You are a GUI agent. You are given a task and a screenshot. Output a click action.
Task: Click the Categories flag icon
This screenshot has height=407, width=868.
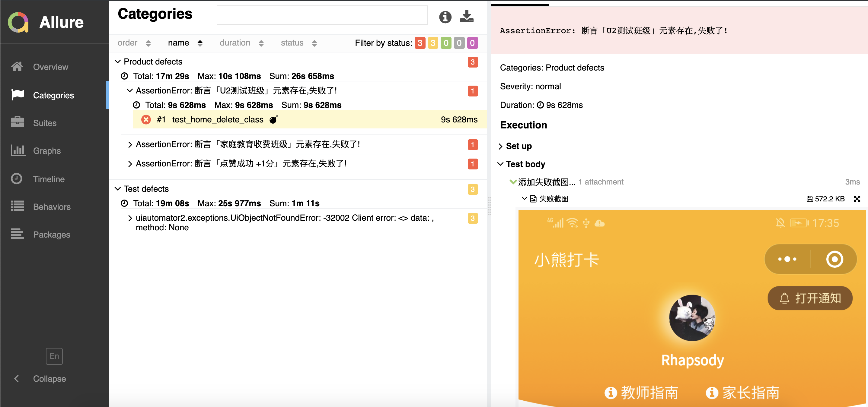18,95
